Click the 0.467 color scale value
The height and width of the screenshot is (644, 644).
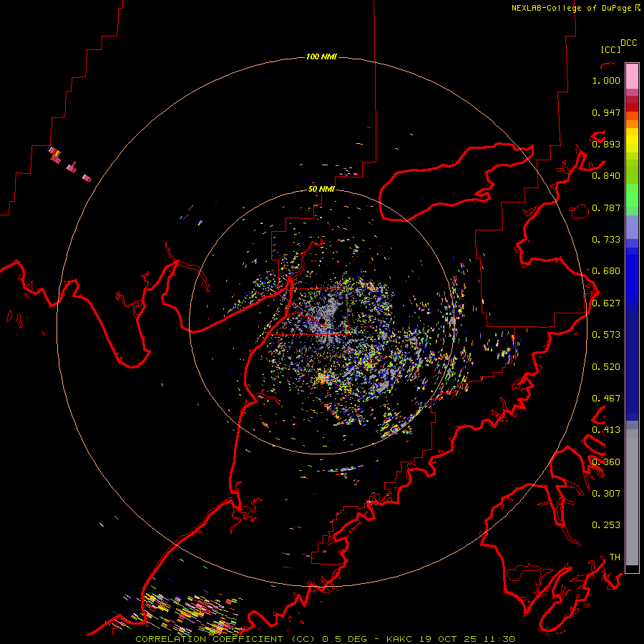pos(606,399)
